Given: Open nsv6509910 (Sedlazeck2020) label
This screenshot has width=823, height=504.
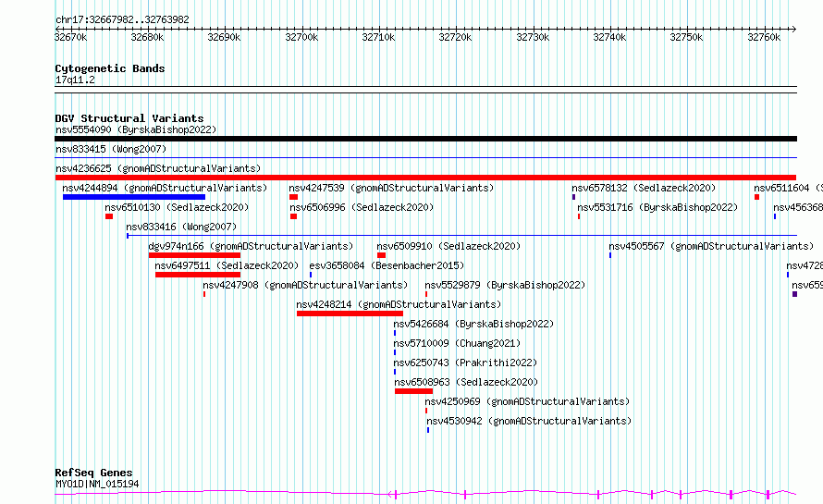Looking at the screenshot, I should tap(448, 246).
